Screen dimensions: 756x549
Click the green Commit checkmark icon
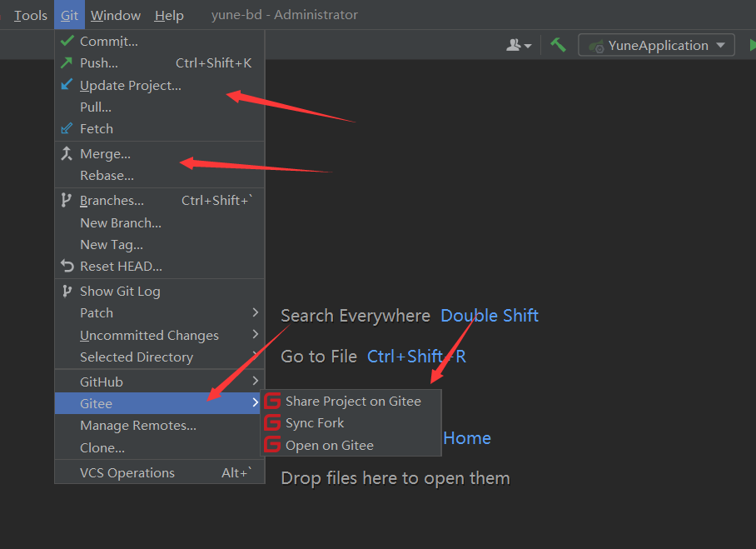click(67, 41)
